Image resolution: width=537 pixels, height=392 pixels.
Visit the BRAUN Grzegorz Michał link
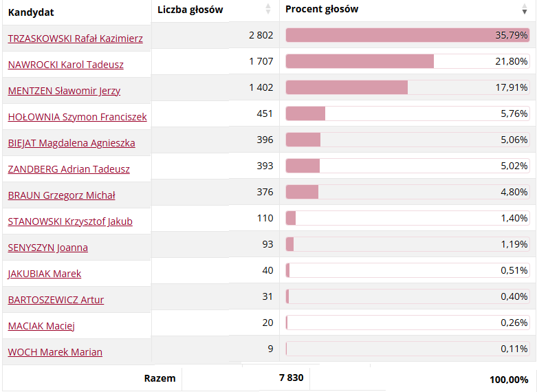click(x=61, y=195)
